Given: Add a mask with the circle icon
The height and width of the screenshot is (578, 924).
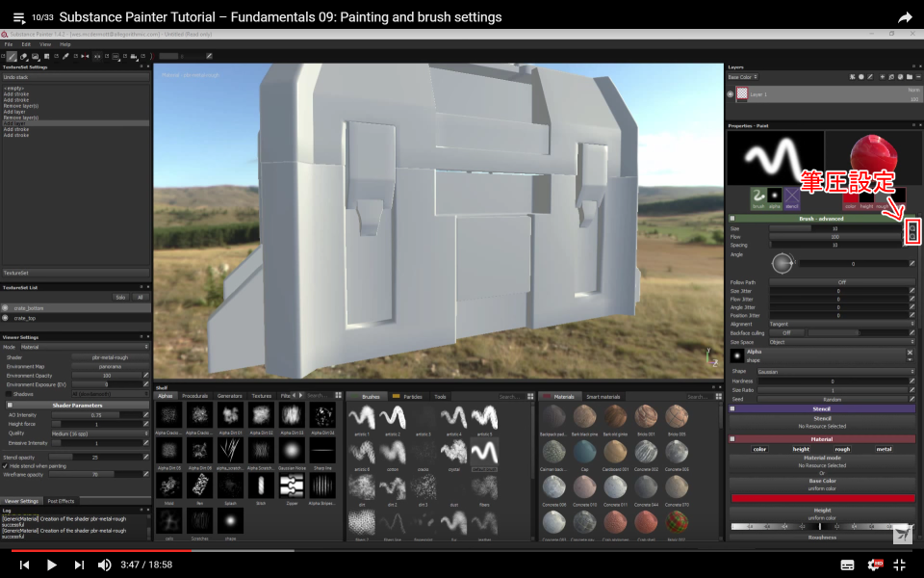Looking at the screenshot, I should [x=860, y=77].
